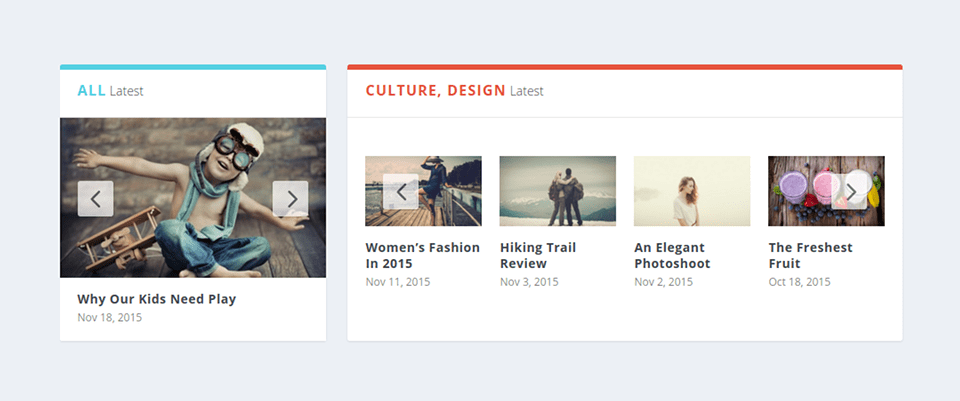Viewport: 960px width, 401px height.
Task: Open "Women's Fashion In 2015" title link
Action: [x=422, y=255]
